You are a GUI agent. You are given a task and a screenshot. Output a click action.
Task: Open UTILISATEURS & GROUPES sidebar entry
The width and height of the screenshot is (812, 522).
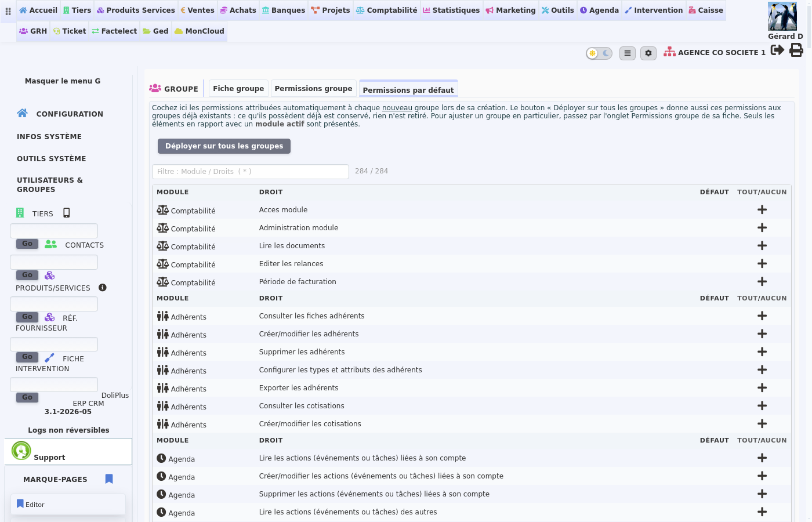(50, 185)
